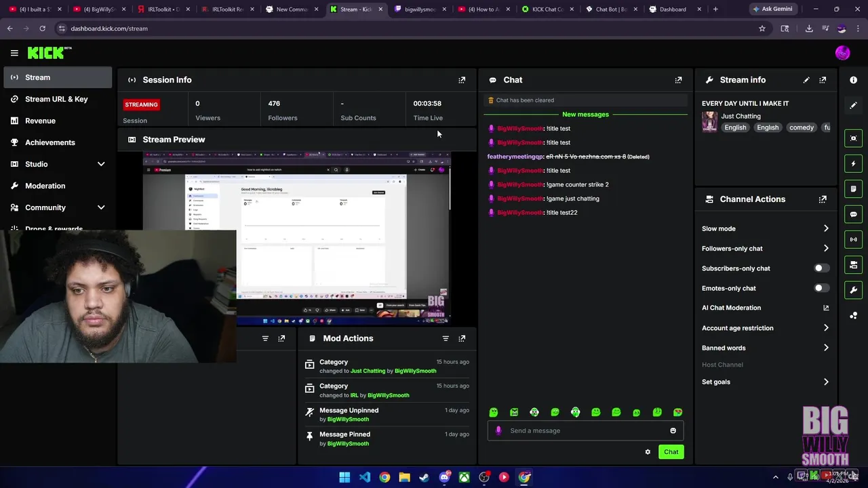Toggle chat bubble widget in right sidebar
This screenshot has height=488, width=868.
854,214
